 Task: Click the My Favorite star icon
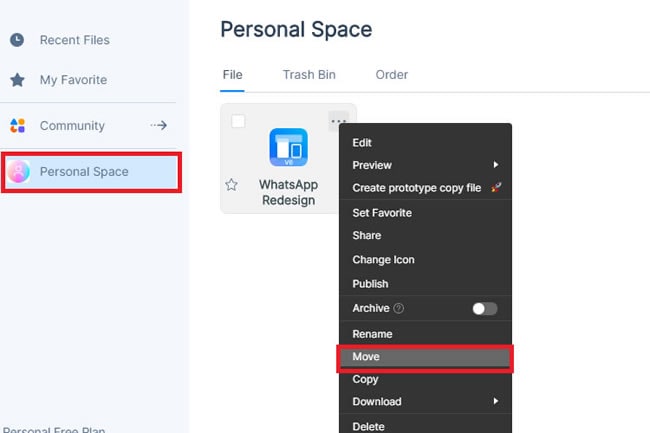pyautogui.click(x=17, y=80)
